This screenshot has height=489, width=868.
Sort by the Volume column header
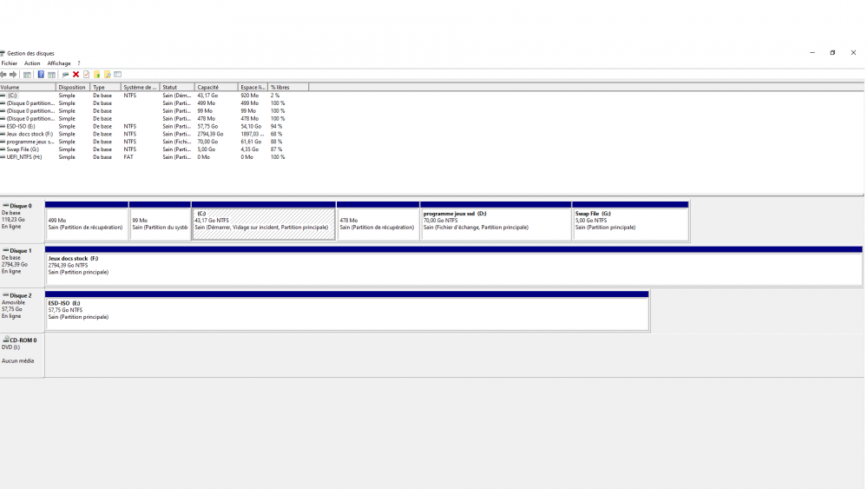(28, 88)
